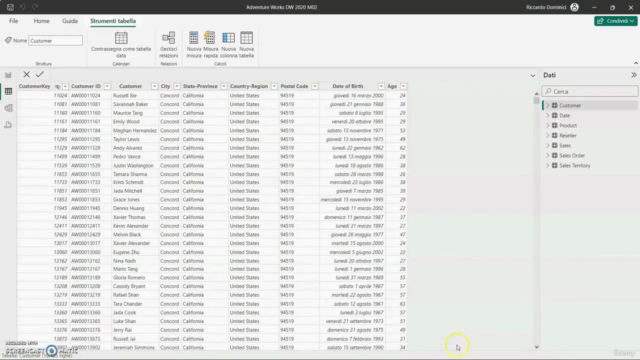Screen dimensions: 640x360
Task: Expand the Sales Order table fields
Action: click(x=548, y=156)
